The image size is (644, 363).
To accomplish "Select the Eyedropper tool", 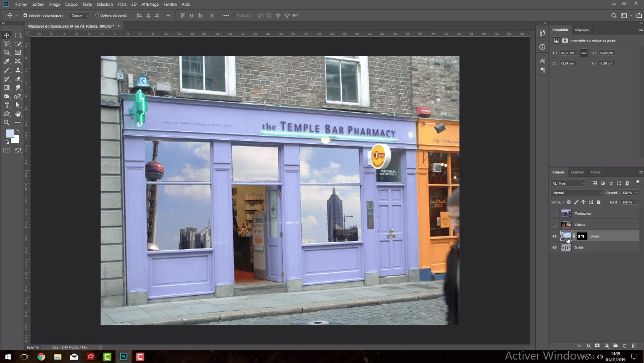I will tap(7, 61).
